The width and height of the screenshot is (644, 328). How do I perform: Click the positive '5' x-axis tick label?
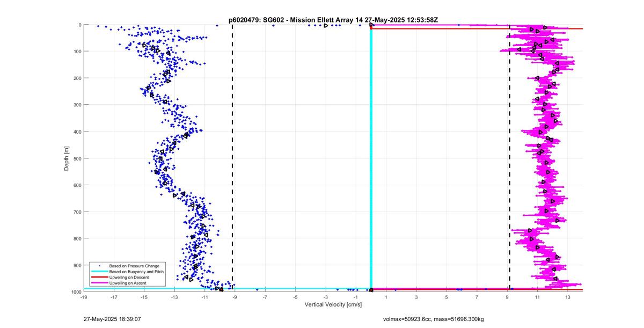[447, 297]
